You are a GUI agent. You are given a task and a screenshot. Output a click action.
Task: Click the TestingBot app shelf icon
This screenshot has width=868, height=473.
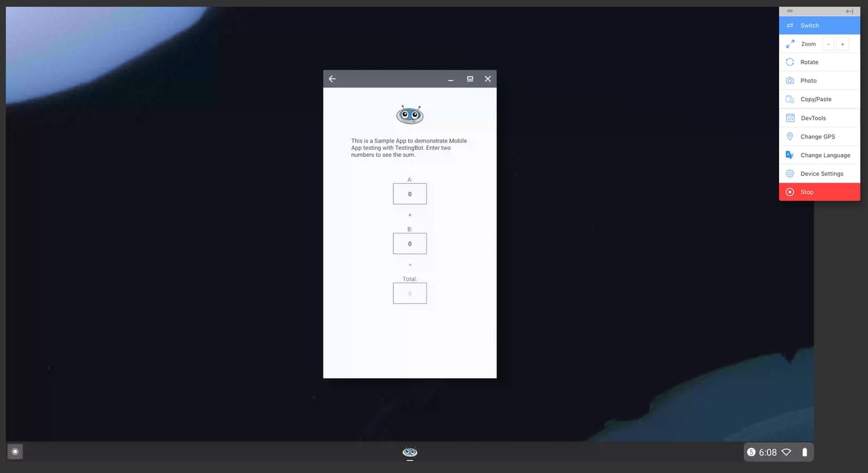(410, 452)
